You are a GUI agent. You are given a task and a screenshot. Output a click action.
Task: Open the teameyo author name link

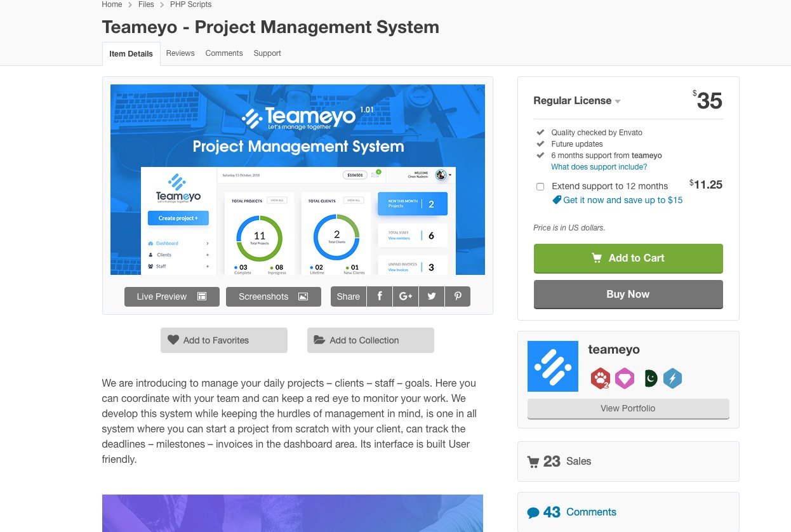(x=614, y=350)
